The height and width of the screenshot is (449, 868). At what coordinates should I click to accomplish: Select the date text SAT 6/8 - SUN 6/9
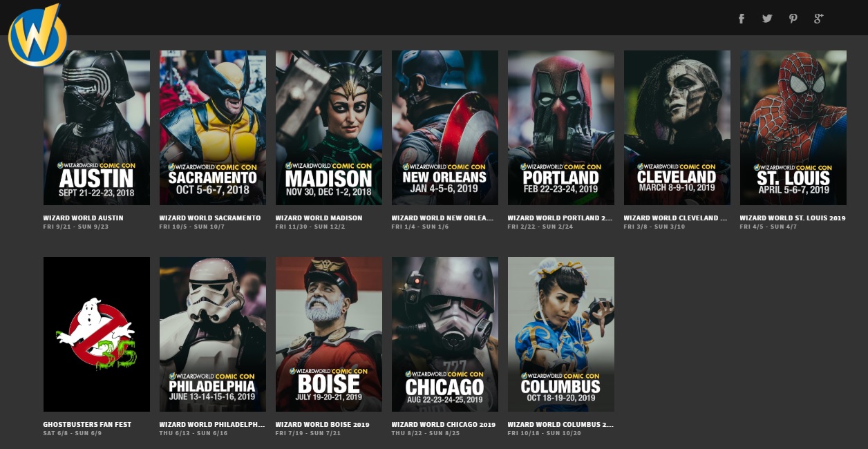click(x=73, y=433)
